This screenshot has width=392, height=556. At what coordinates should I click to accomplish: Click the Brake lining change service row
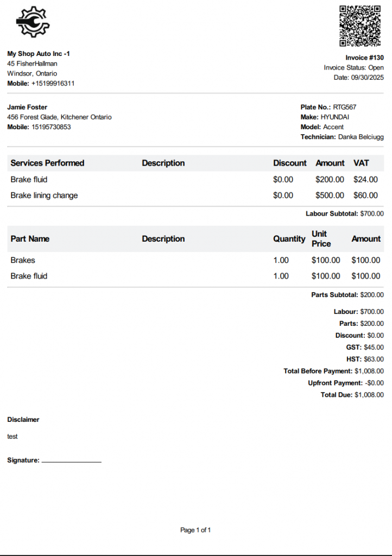tap(44, 195)
